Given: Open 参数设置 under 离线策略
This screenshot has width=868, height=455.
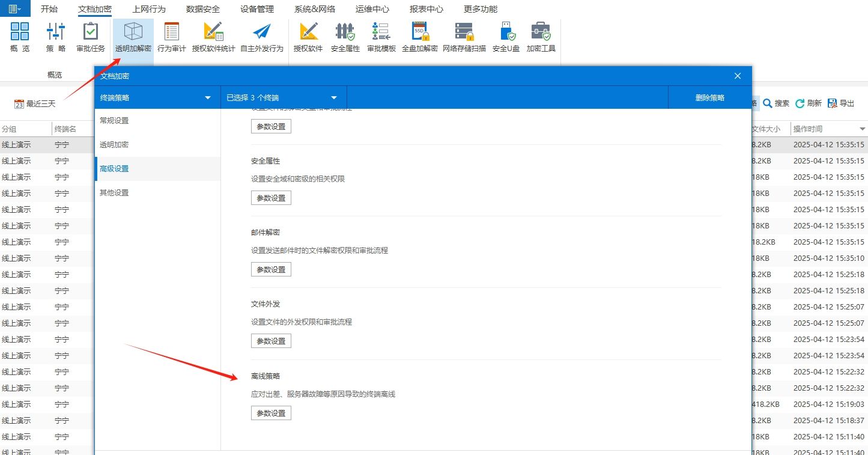Looking at the screenshot, I should (x=270, y=413).
